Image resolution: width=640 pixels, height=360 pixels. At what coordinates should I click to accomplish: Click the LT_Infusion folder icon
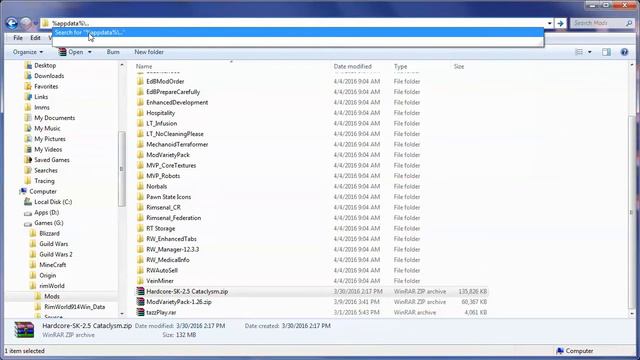click(x=140, y=123)
